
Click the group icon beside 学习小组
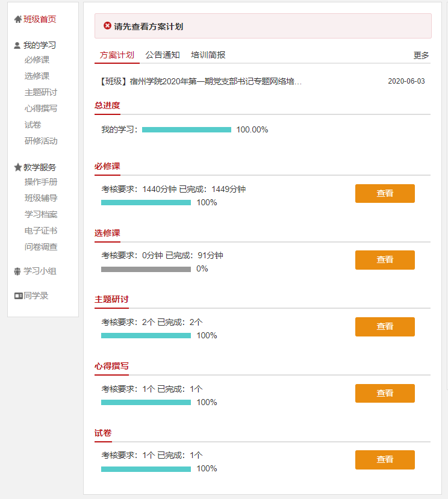(x=17, y=271)
